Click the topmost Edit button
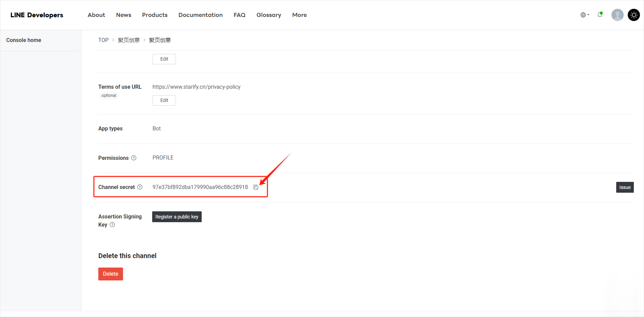The width and height of the screenshot is (644, 317). pyautogui.click(x=164, y=59)
